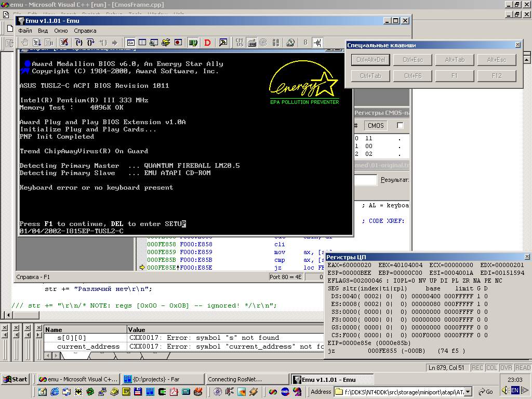Open the Вид menu in Emu
The width and height of the screenshot is (532, 399).
pos(43,31)
